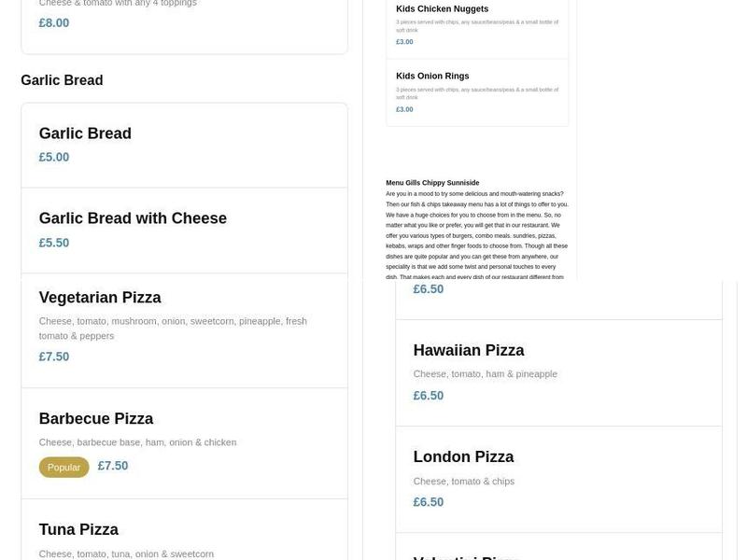Open the Hawaiian Pizza item
The width and height of the screenshot is (747, 560).
coord(469,350)
